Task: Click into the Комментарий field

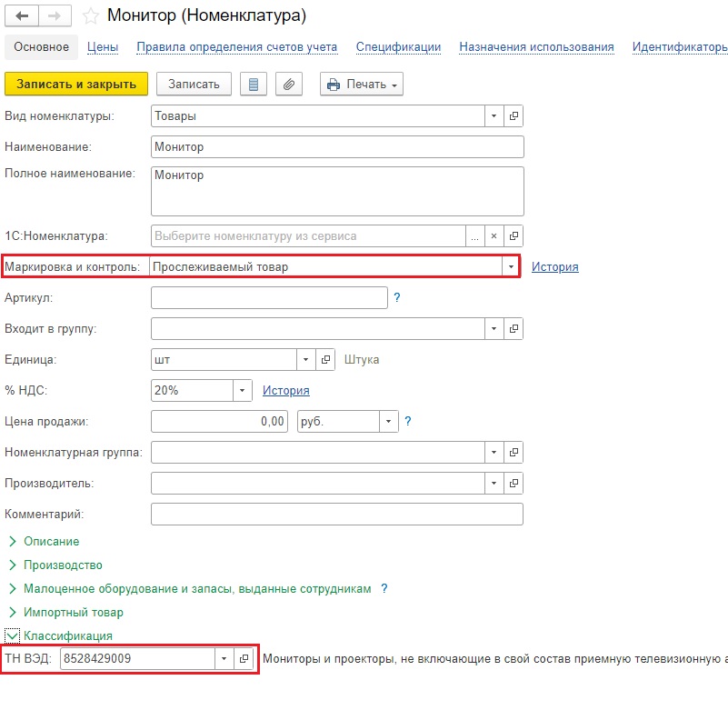Action: [x=337, y=514]
